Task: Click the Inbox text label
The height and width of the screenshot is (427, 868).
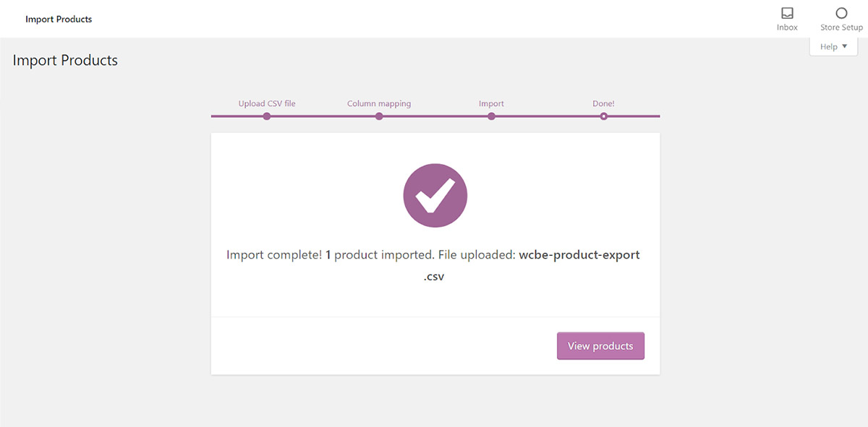Action: tap(787, 27)
